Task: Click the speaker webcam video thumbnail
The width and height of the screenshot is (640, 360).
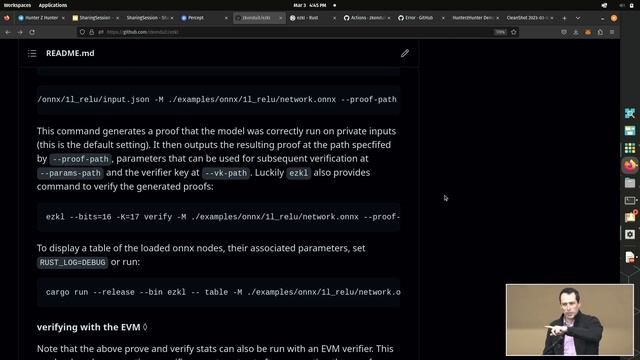Action: [x=570, y=320]
